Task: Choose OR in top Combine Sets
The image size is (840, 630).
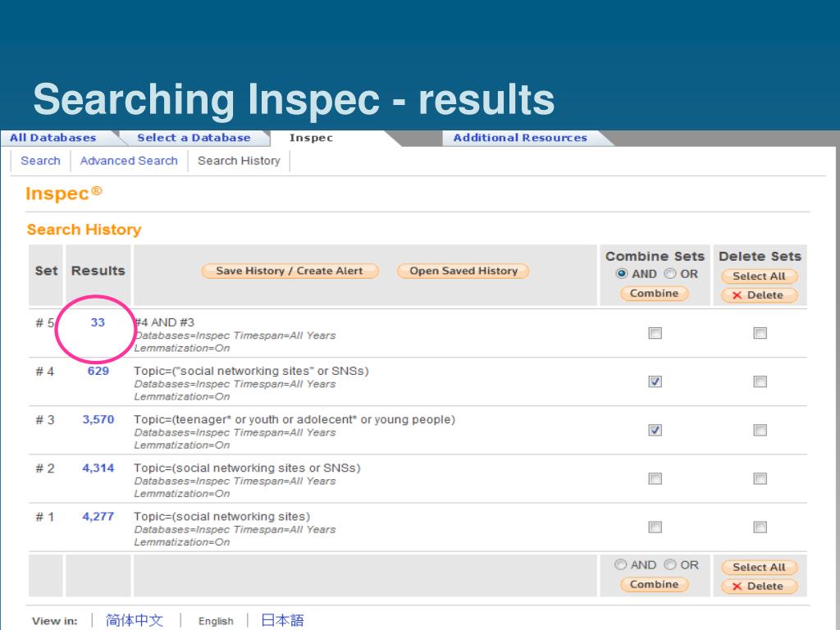Action: pyautogui.click(x=669, y=274)
